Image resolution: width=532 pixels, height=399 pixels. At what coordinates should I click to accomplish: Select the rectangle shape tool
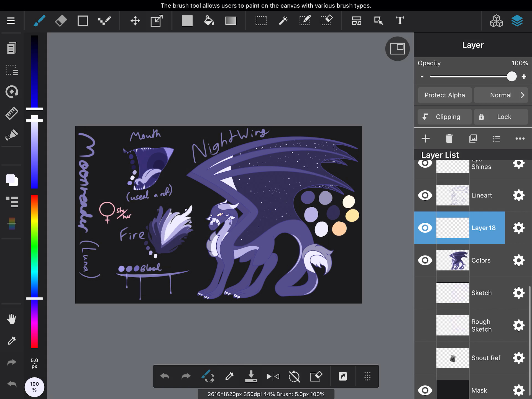pos(83,21)
